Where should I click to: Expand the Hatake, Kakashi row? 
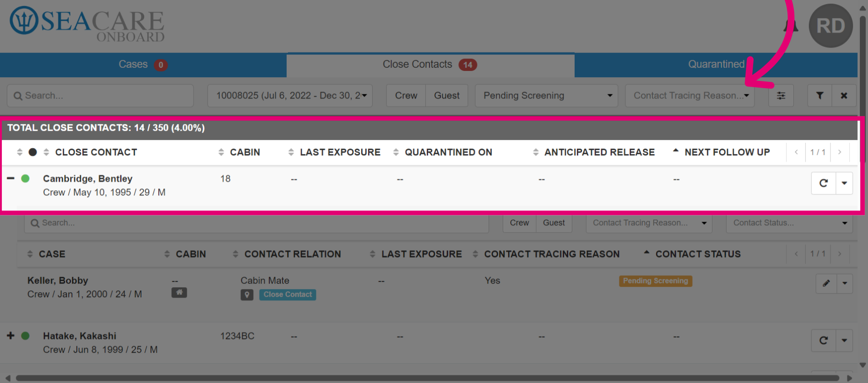[10, 336]
